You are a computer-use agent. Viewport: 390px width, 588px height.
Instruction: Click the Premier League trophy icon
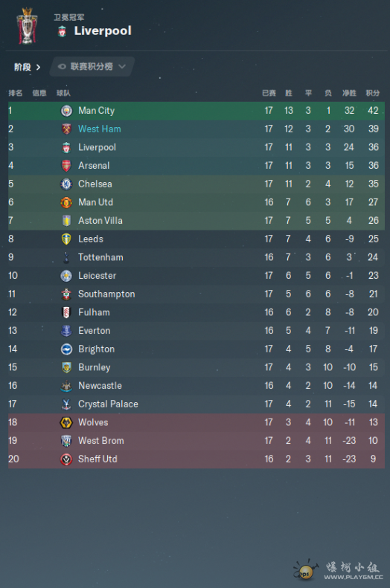point(27,26)
